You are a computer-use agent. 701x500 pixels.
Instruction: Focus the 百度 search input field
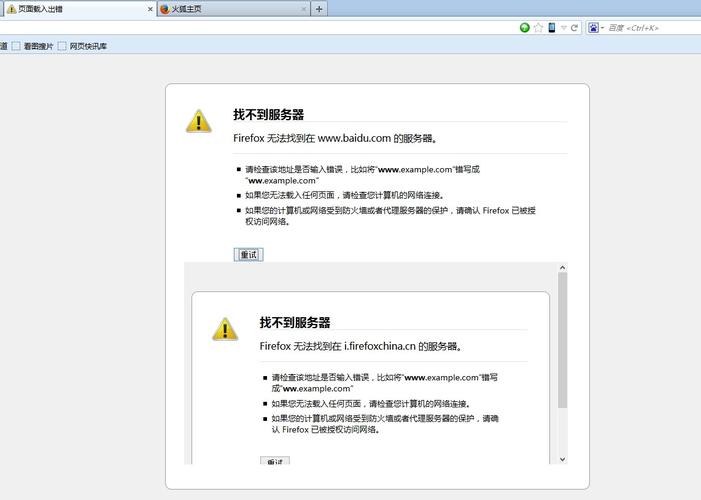point(653,28)
